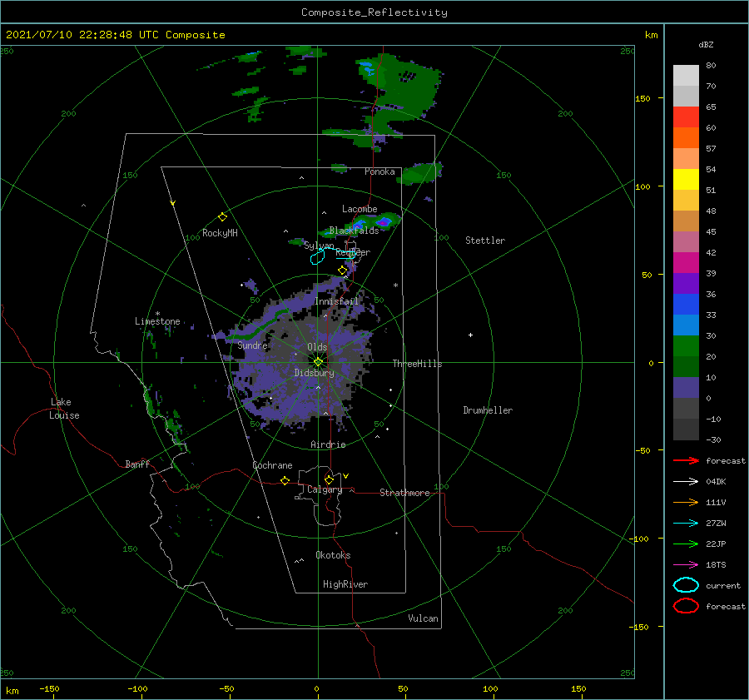Select the blue 33-36 dBZ swatch
The width and height of the screenshot is (749, 700).
(x=686, y=304)
